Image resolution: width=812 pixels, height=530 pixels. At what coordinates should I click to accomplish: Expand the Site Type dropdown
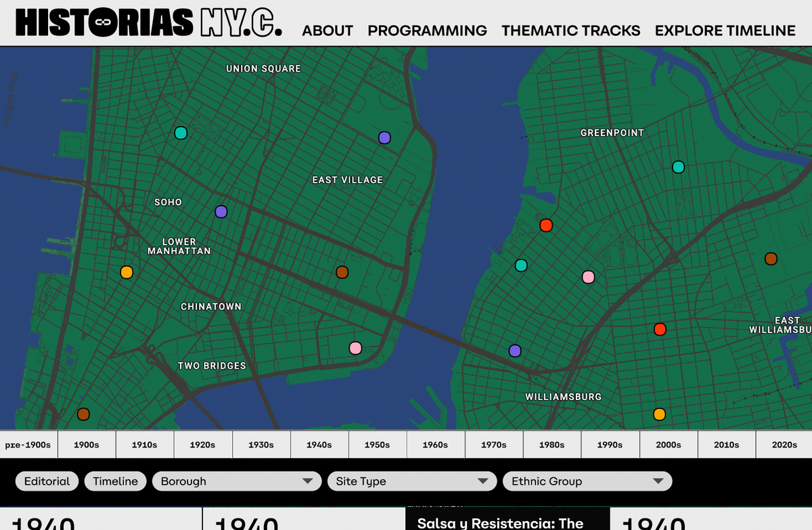point(411,481)
